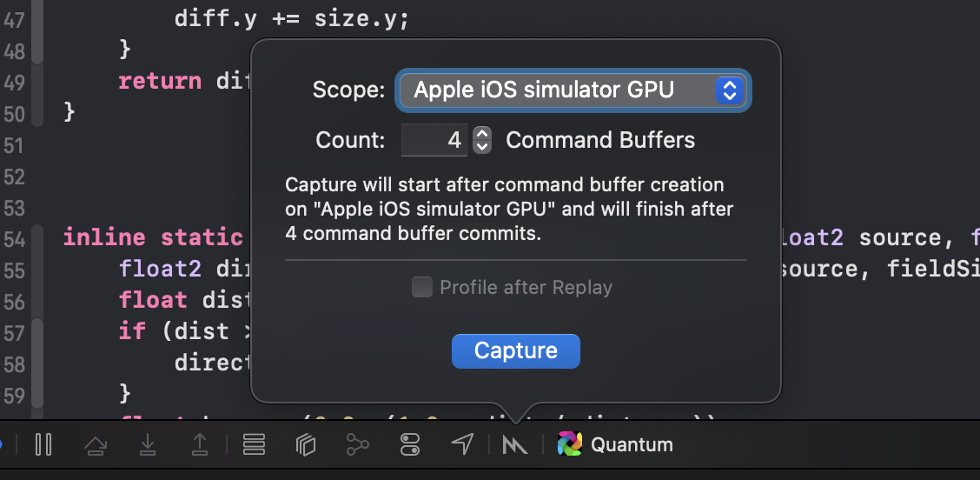Click the Simulate Location arrow icon
Viewport: 980px width, 480px height.
point(462,445)
